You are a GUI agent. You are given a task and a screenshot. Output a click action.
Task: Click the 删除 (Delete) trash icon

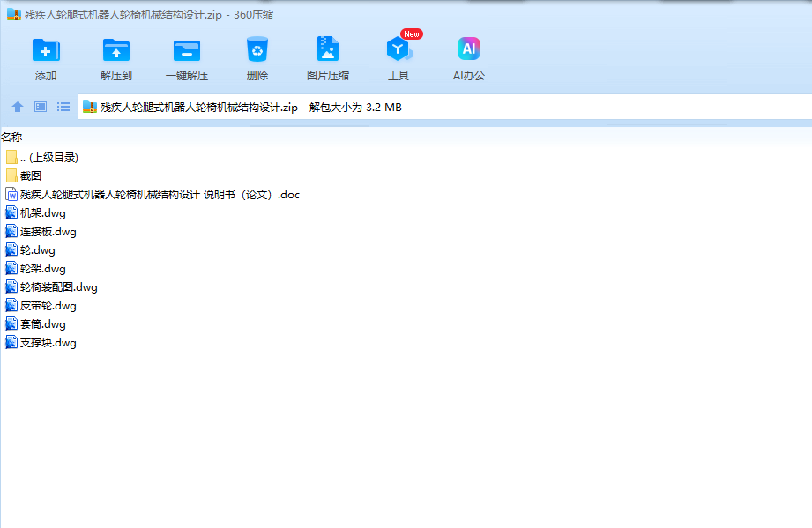(x=257, y=49)
